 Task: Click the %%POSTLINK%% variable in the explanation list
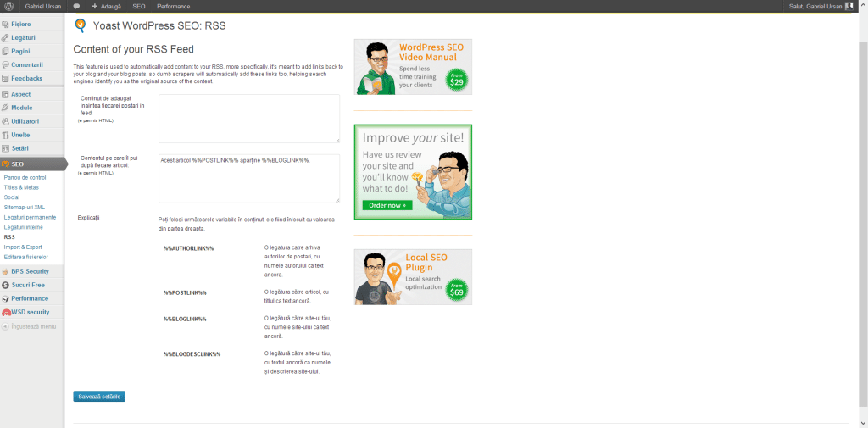point(185,292)
